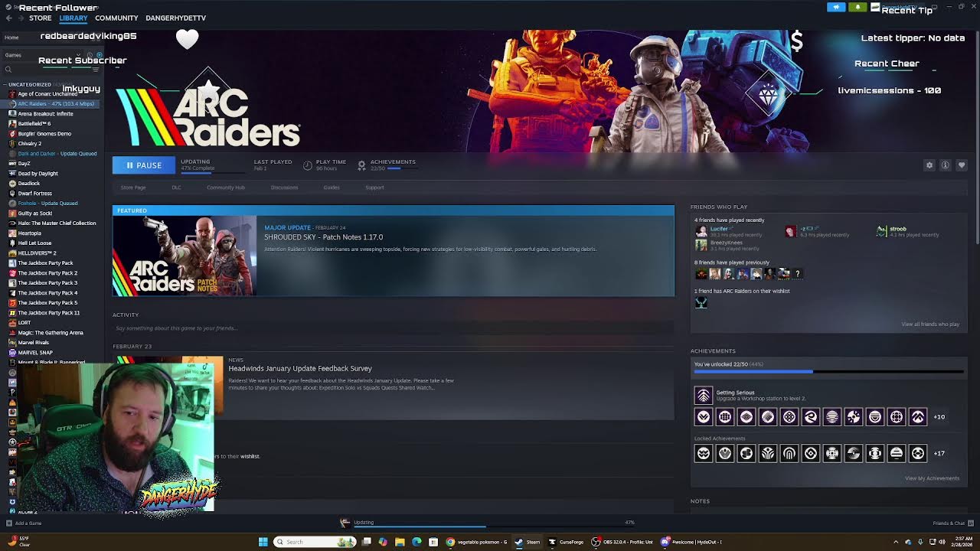The width and height of the screenshot is (980, 551).
Task: Select Dwarf Fortress in library
Action: click(34, 193)
